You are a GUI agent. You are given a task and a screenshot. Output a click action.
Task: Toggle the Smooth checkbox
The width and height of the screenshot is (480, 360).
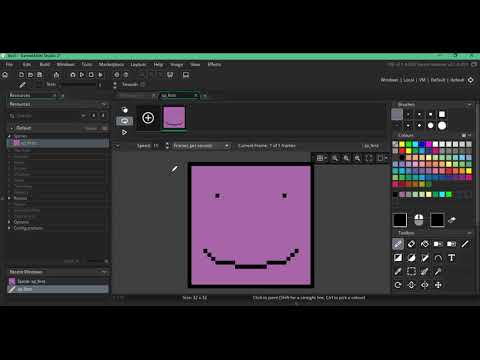[143, 84]
